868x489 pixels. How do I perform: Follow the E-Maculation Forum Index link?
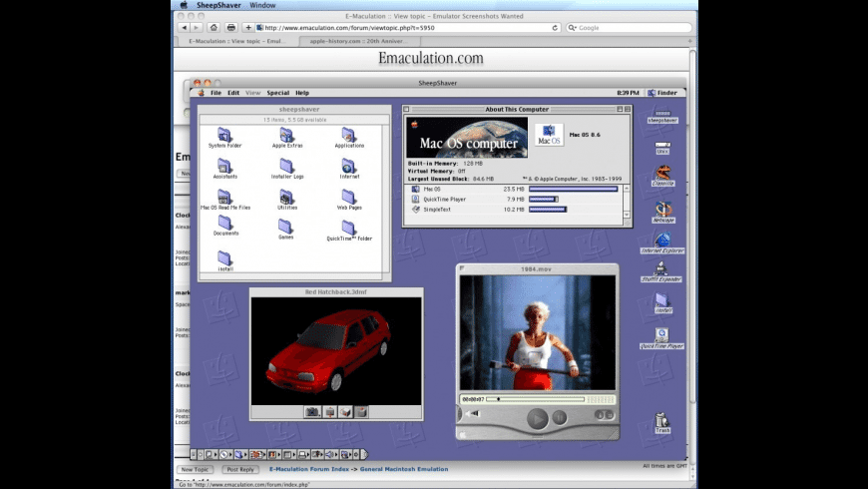[x=309, y=469]
